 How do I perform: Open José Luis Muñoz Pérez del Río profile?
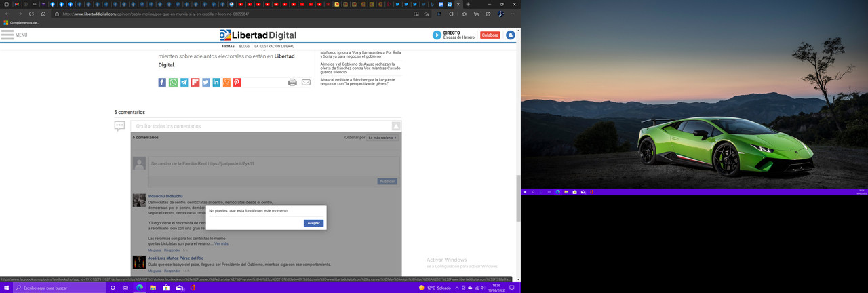pos(176,258)
